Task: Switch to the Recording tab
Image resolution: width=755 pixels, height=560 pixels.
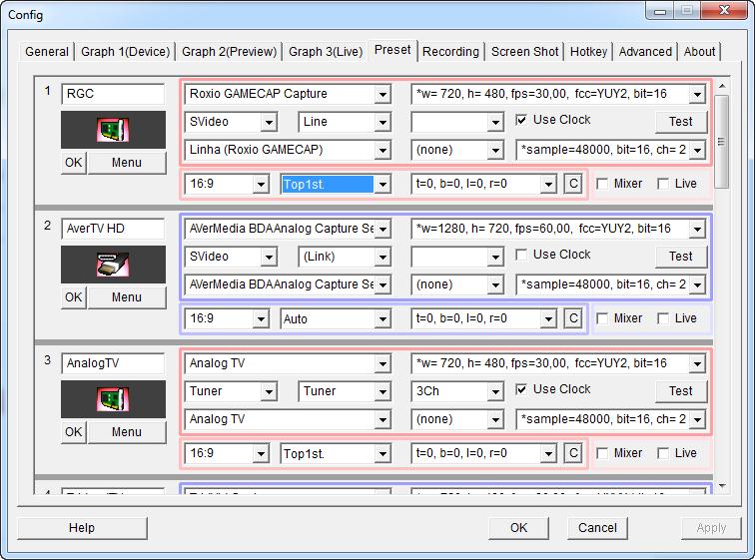Action: click(450, 52)
